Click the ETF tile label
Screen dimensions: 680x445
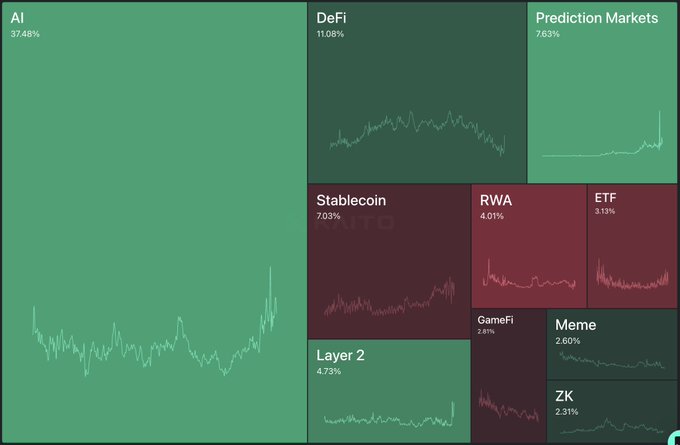tap(605, 197)
